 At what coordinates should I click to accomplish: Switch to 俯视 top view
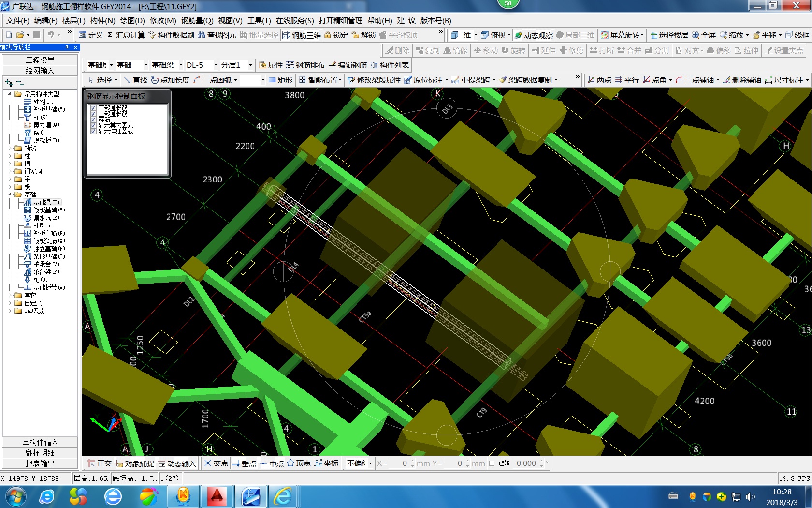point(493,35)
